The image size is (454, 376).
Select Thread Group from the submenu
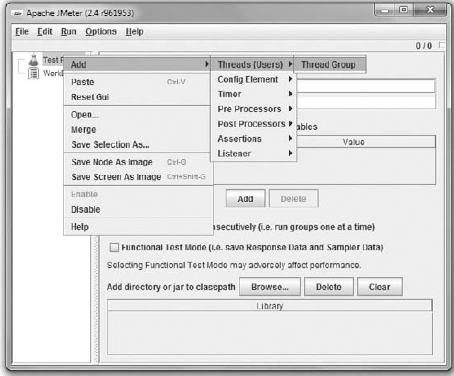pos(330,64)
